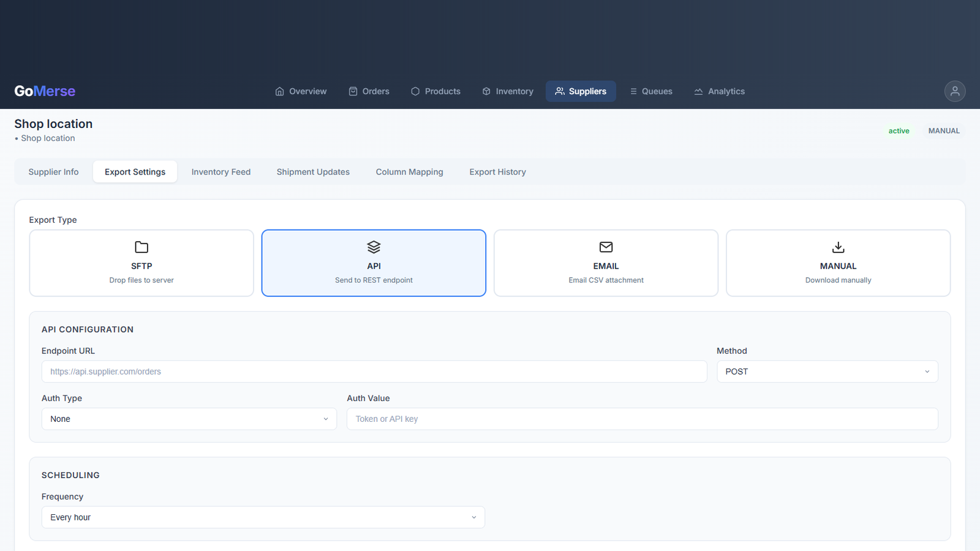Open the Queues section
980x551 pixels.
[651, 91]
